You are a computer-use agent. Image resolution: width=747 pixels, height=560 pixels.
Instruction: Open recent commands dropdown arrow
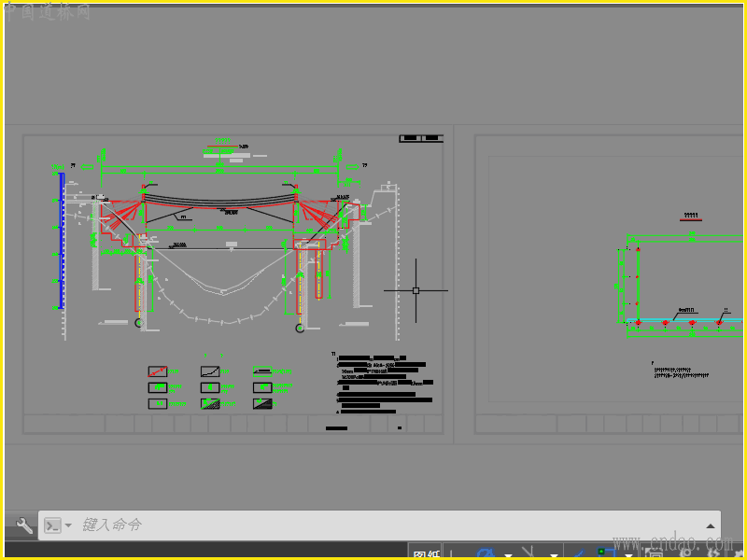pos(68,525)
